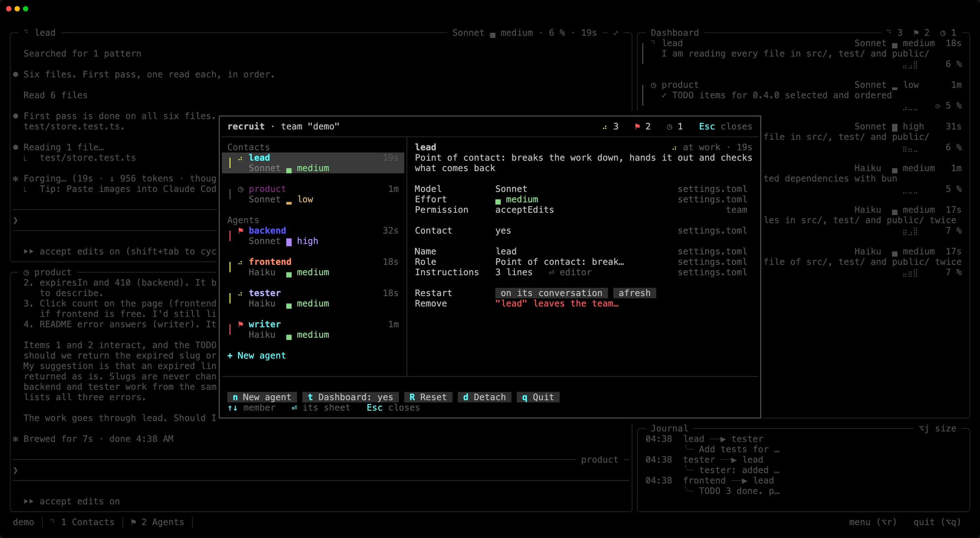The image size is (980, 538).
Task: Click the purple effort square next to high
Action: click(289, 241)
